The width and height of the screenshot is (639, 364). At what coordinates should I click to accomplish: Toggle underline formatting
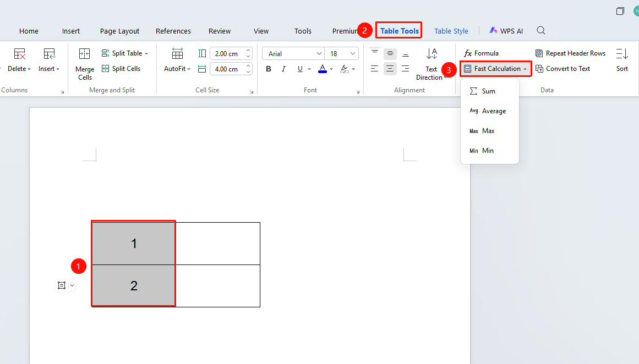tap(300, 69)
